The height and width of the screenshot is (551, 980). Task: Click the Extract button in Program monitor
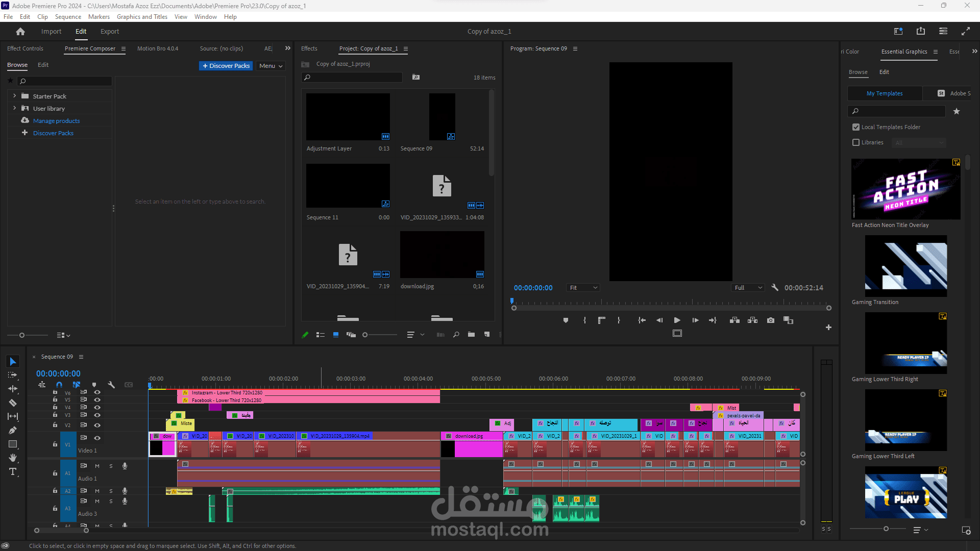coord(752,320)
